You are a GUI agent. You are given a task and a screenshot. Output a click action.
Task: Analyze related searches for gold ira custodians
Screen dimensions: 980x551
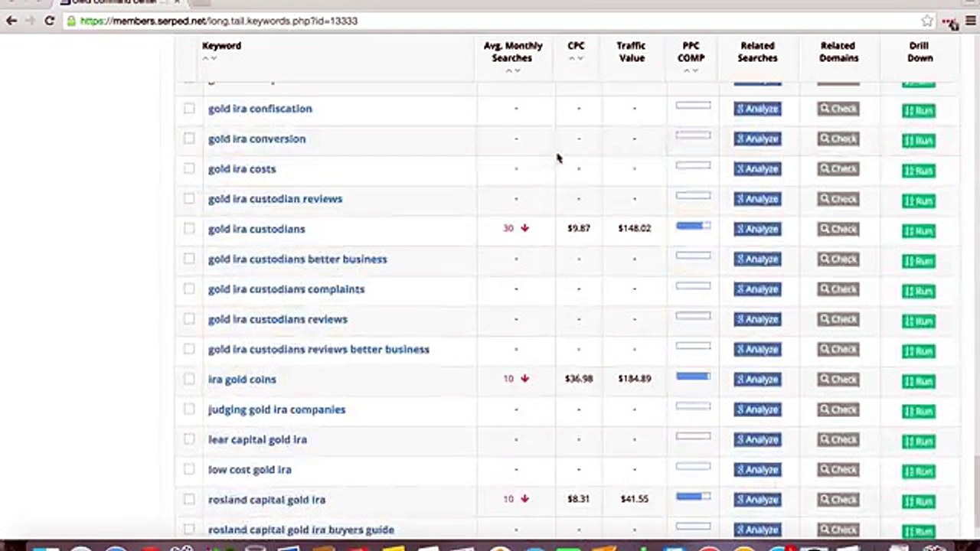757,229
